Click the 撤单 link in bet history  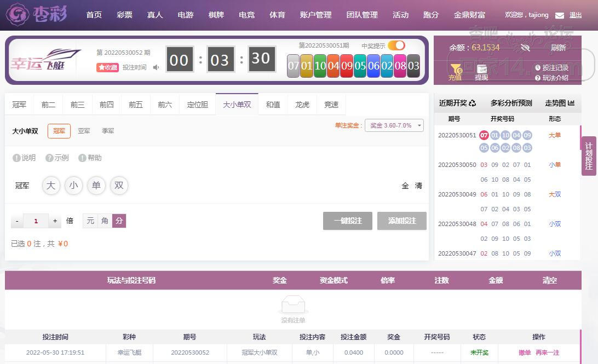point(525,353)
